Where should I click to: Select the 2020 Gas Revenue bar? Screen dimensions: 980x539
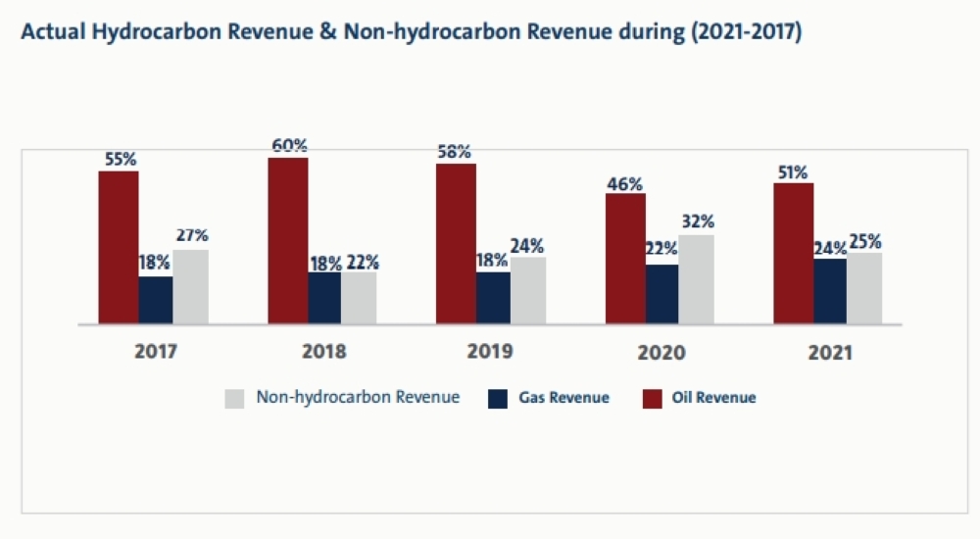(661, 295)
